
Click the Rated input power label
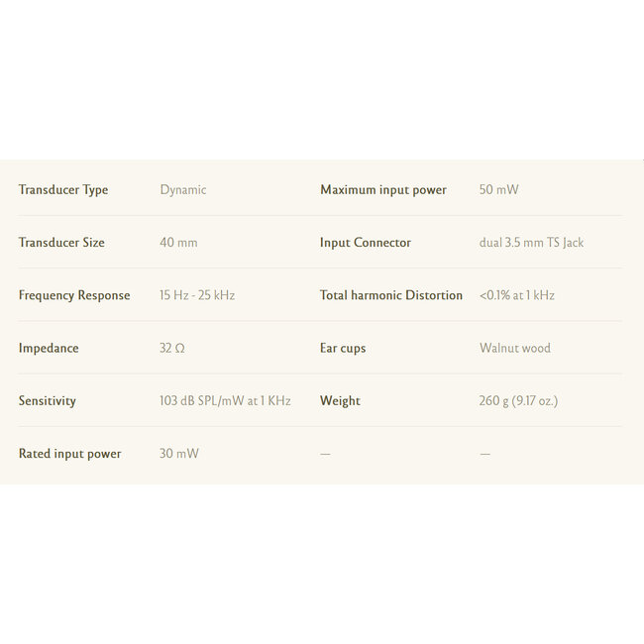70,454
